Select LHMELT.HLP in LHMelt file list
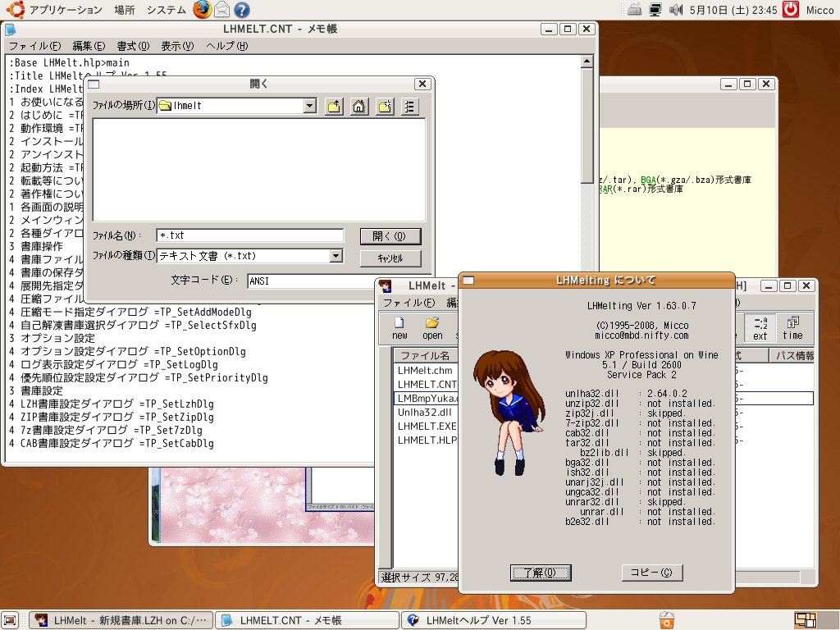The width and height of the screenshot is (840, 630). point(427,440)
